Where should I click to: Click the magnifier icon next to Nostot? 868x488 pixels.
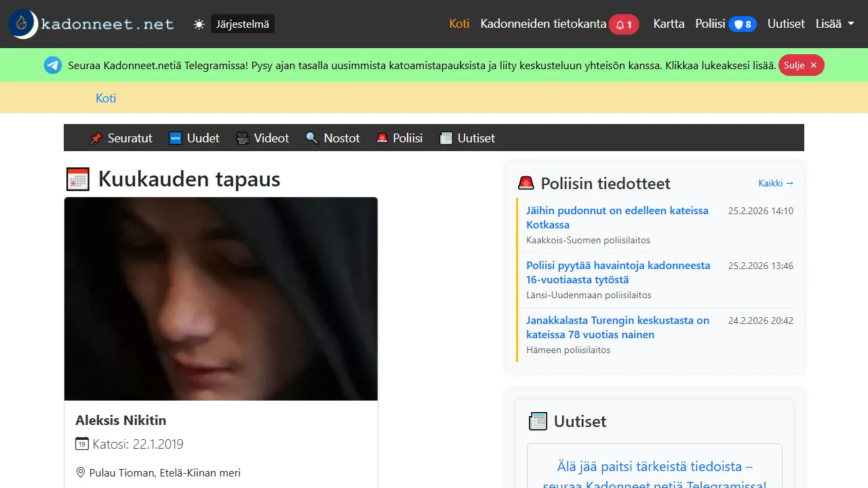pos(313,138)
